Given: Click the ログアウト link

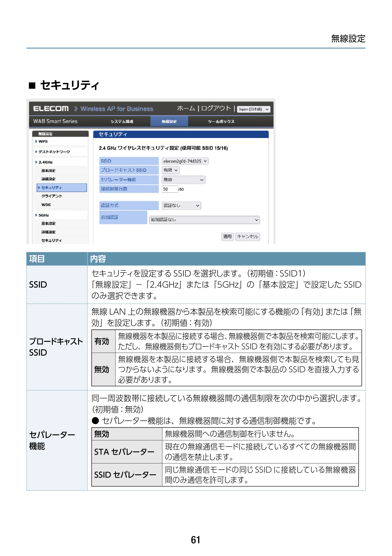Looking at the screenshot, I should click(x=216, y=108).
